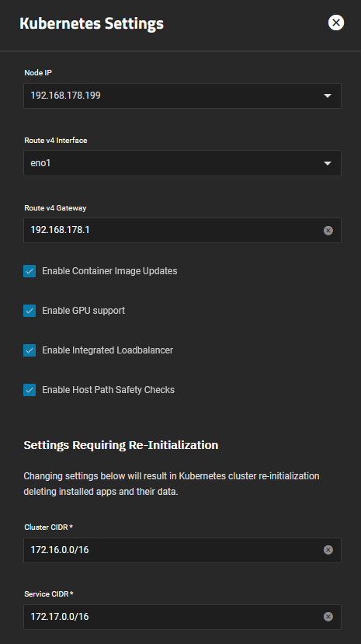Disable Container Image Updates checkbox
Image resolution: width=361 pixels, height=644 pixels.
pyautogui.click(x=30, y=271)
